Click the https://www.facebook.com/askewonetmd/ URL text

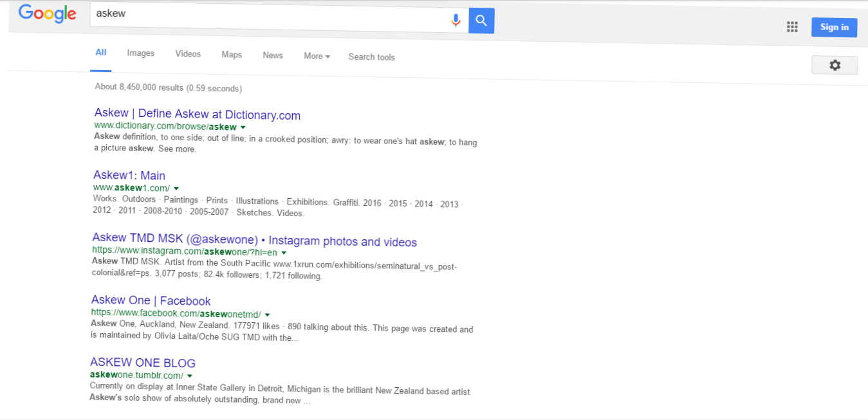pos(176,314)
